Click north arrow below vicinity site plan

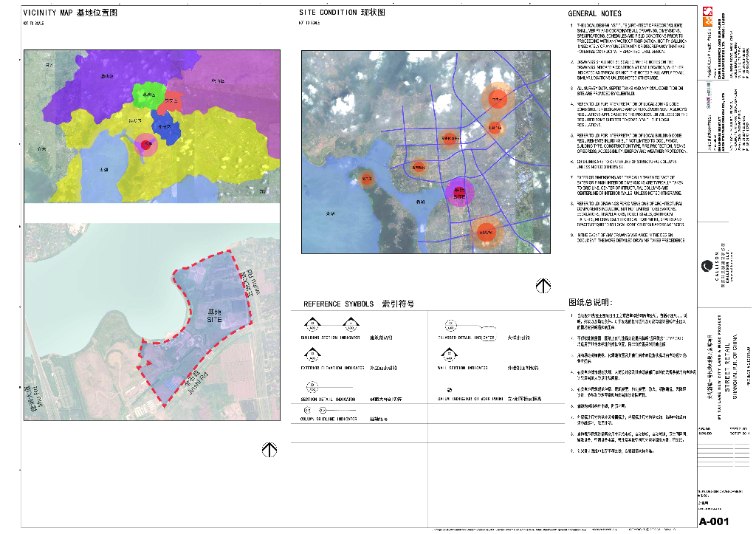[269, 449]
